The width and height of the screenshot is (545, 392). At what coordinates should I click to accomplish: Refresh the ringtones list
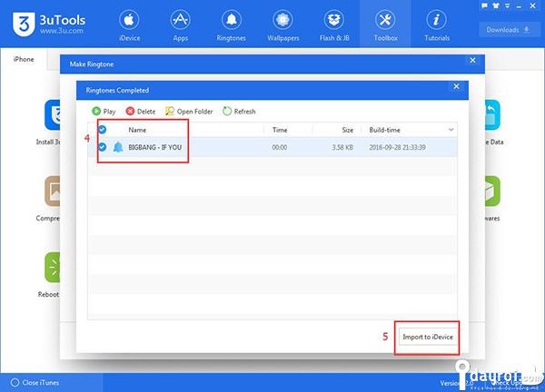coord(240,112)
